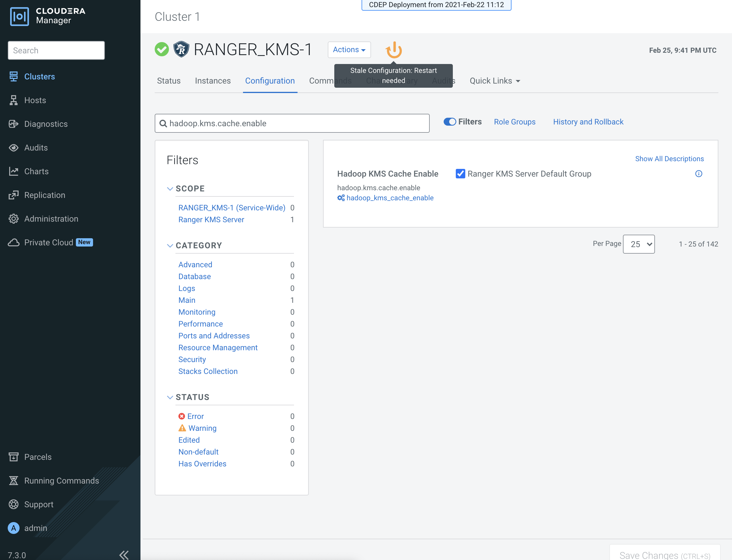Viewport: 732px width, 560px height.
Task: Uncheck Ranger KMS Server Default Group checkbox
Action: pyautogui.click(x=460, y=174)
